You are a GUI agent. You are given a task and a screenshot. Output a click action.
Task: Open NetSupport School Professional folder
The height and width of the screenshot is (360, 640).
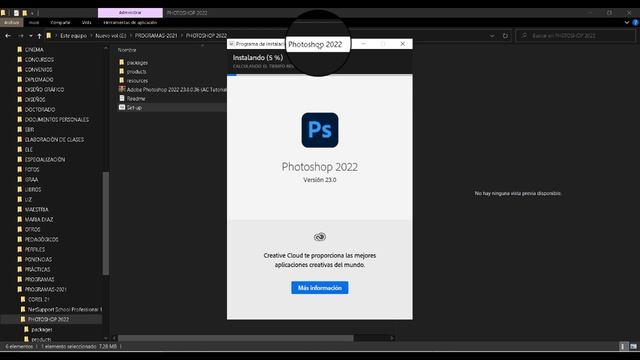pos(64,309)
